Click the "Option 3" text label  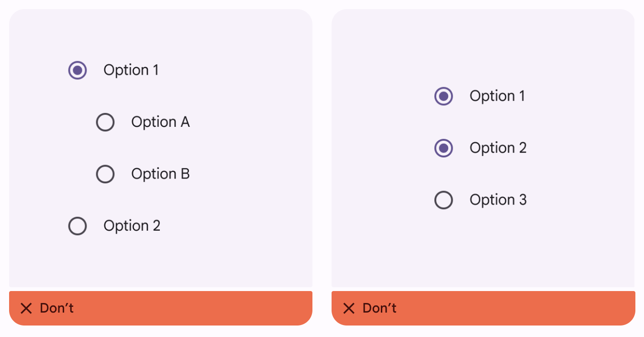point(498,200)
